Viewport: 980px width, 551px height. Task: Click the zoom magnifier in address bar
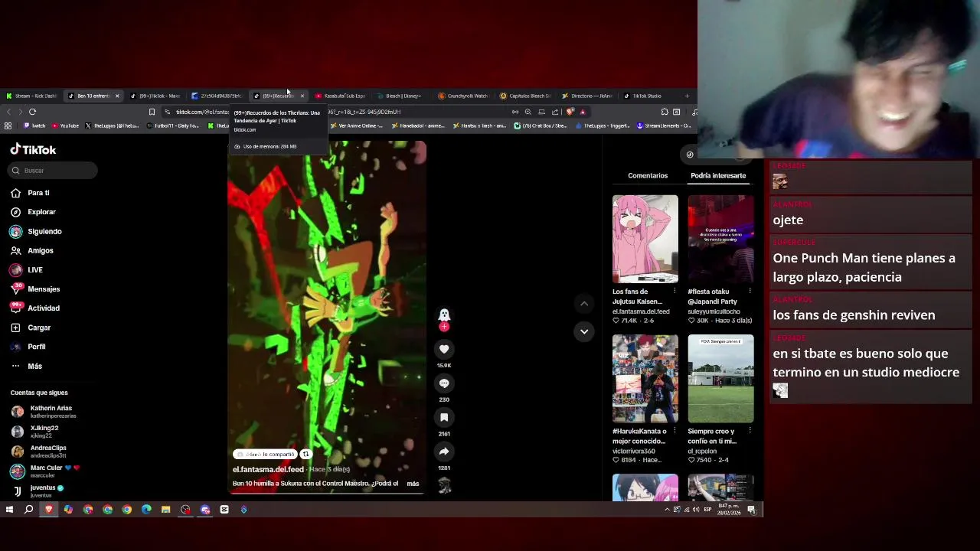[528, 112]
